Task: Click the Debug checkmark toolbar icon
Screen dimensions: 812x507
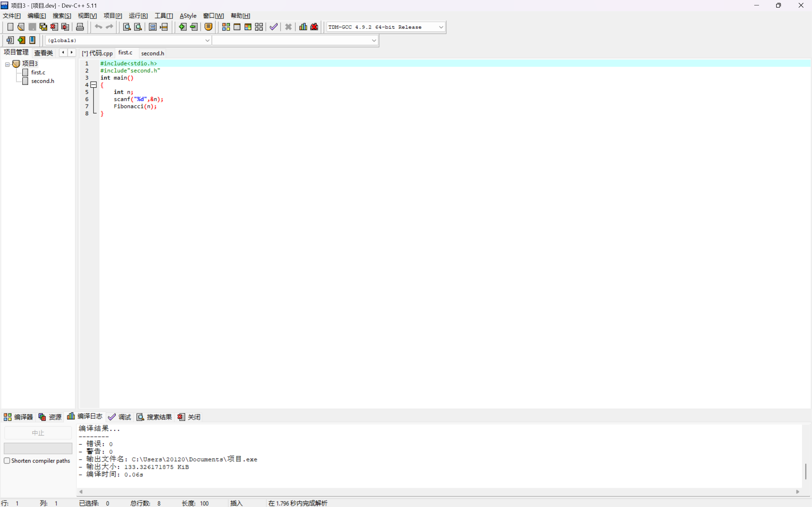Action: (274, 27)
